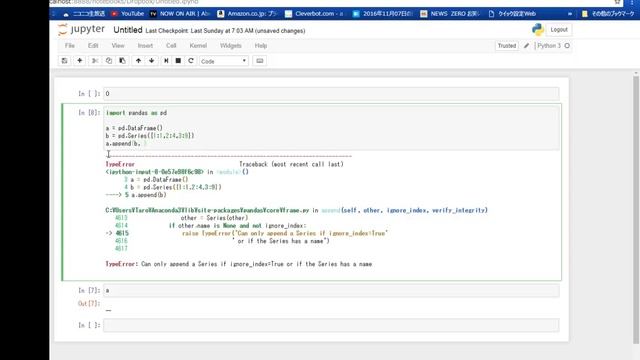Open the Amazon.co.jp bookmark
This screenshot has width=640, height=360.
coord(247,13)
